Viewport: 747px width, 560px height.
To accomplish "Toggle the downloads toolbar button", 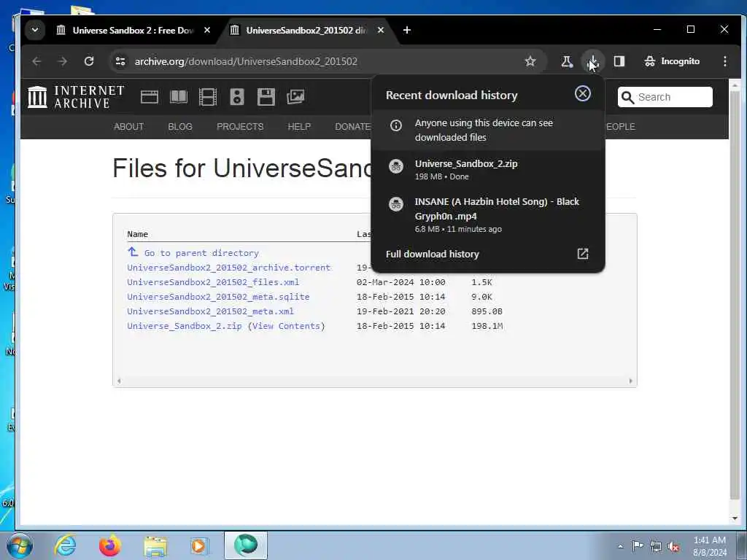I will pos(593,61).
